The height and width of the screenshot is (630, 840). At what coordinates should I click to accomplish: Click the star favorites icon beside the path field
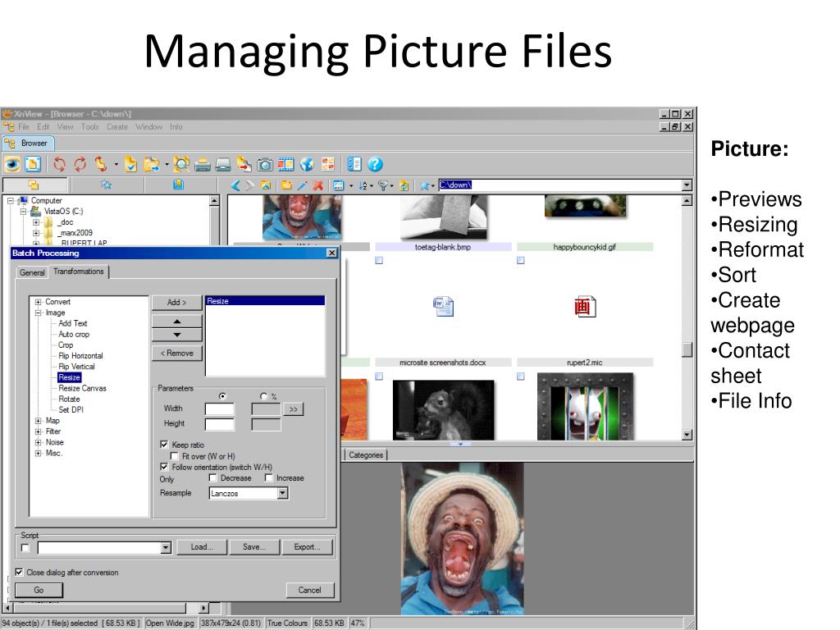point(425,185)
